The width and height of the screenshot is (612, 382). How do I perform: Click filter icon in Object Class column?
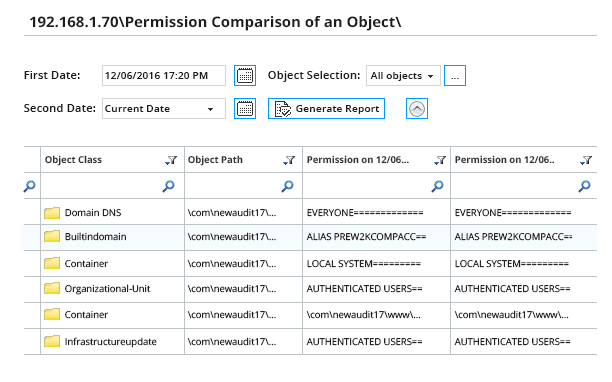pos(171,160)
